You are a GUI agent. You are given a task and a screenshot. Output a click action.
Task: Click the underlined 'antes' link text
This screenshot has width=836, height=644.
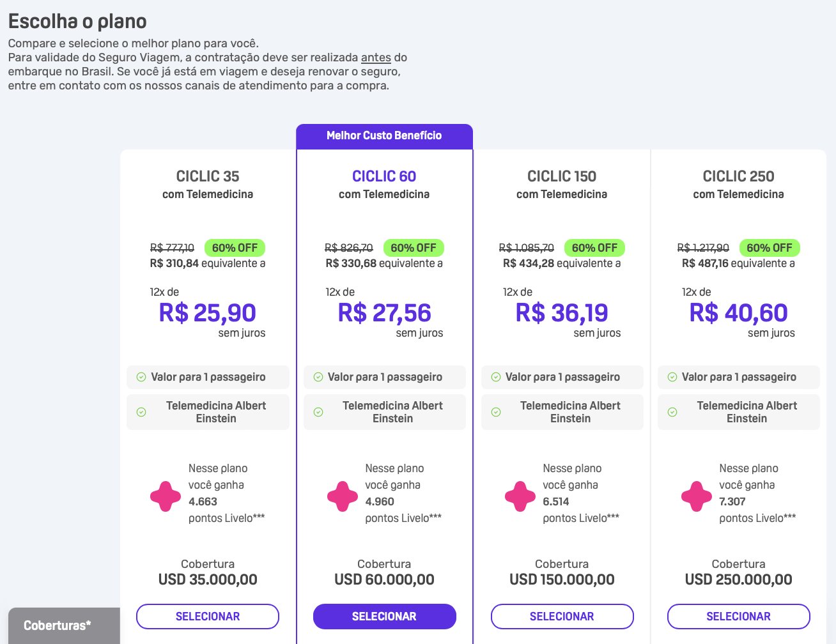pos(376,57)
